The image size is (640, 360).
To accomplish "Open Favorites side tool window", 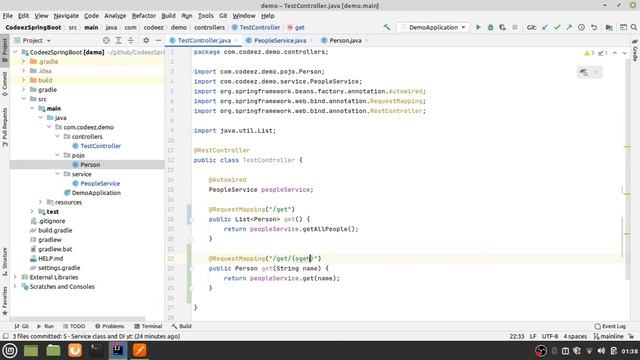I will pyautogui.click(x=4, y=300).
